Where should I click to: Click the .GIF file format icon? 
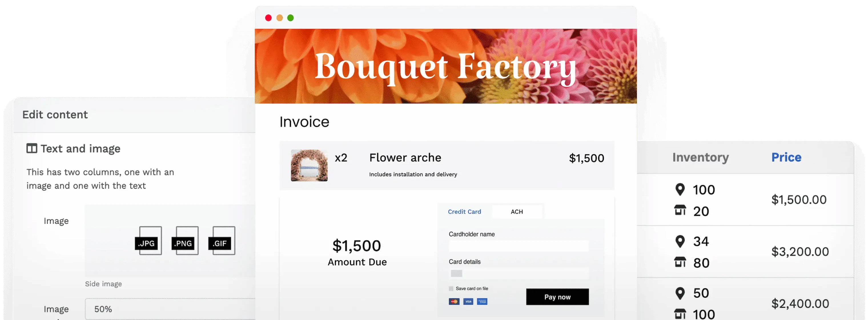point(222,240)
